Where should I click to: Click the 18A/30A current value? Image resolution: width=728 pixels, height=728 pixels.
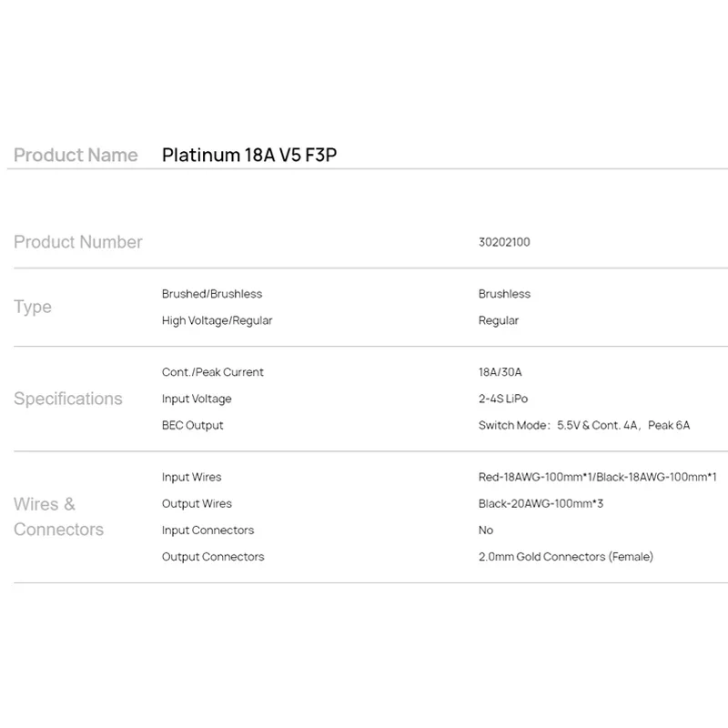click(x=501, y=372)
